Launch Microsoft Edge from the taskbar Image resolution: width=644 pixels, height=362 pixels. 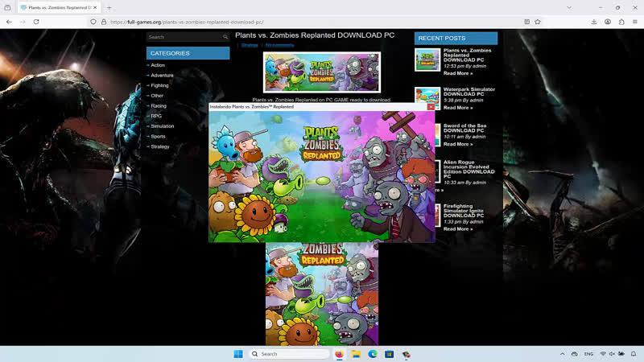point(373,354)
